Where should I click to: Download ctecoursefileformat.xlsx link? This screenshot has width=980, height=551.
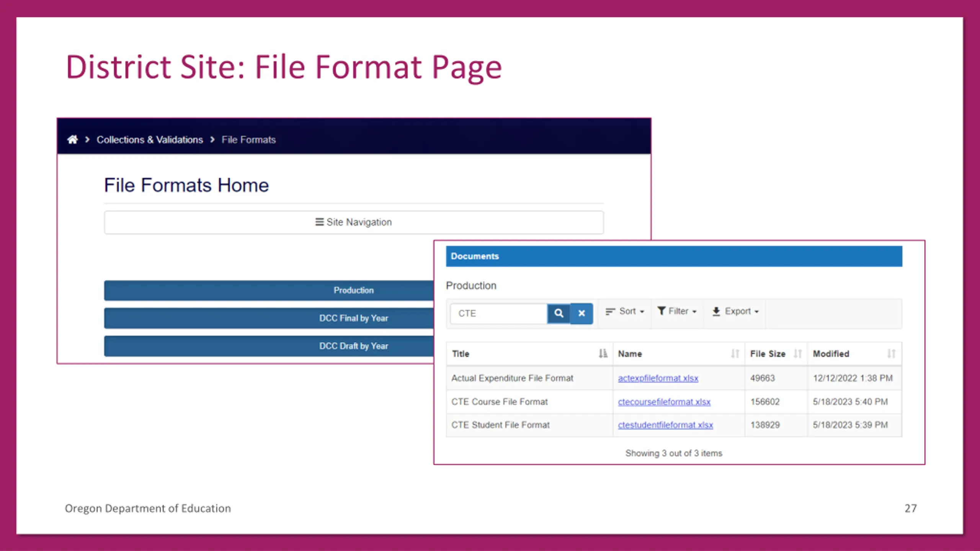tap(664, 402)
